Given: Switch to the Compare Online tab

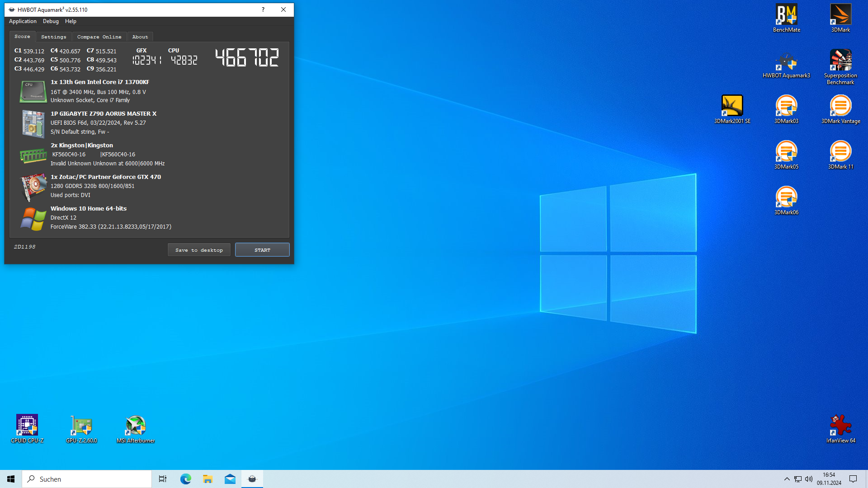Looking at the screenshot, I should [99, 37].
